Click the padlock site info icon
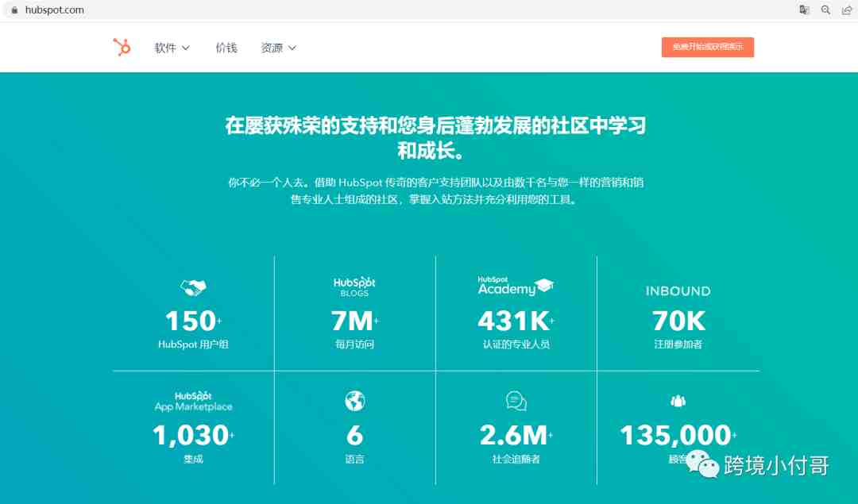 [x=15, y=10]
